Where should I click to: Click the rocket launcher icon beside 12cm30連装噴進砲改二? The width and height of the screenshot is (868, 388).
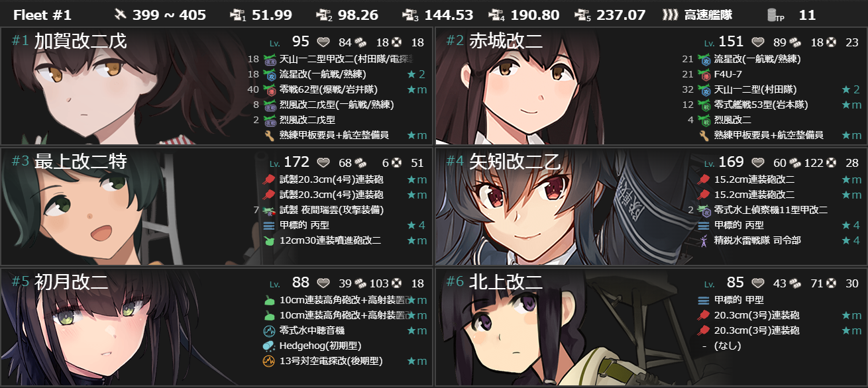[268, 240]
